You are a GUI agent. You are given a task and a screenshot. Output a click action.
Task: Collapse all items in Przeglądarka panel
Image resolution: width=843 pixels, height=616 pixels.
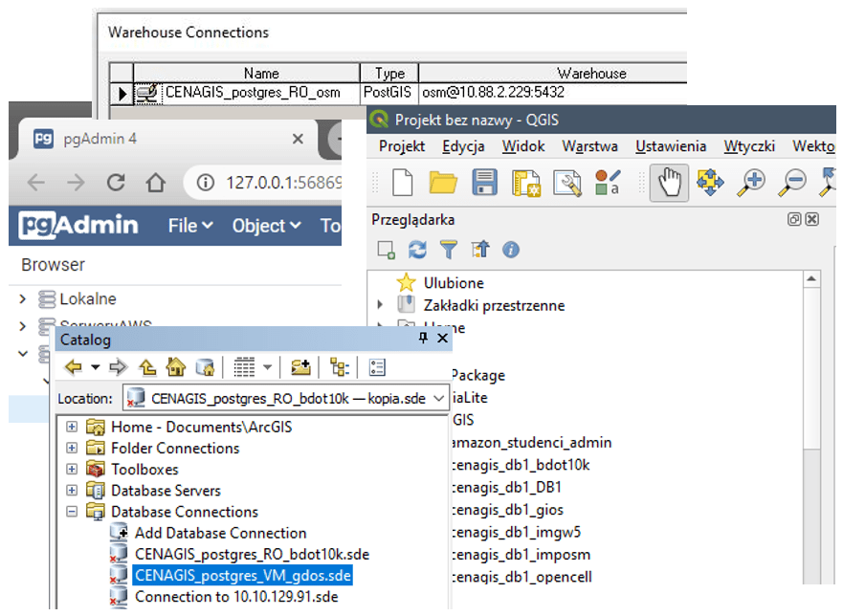coord(480,250)
